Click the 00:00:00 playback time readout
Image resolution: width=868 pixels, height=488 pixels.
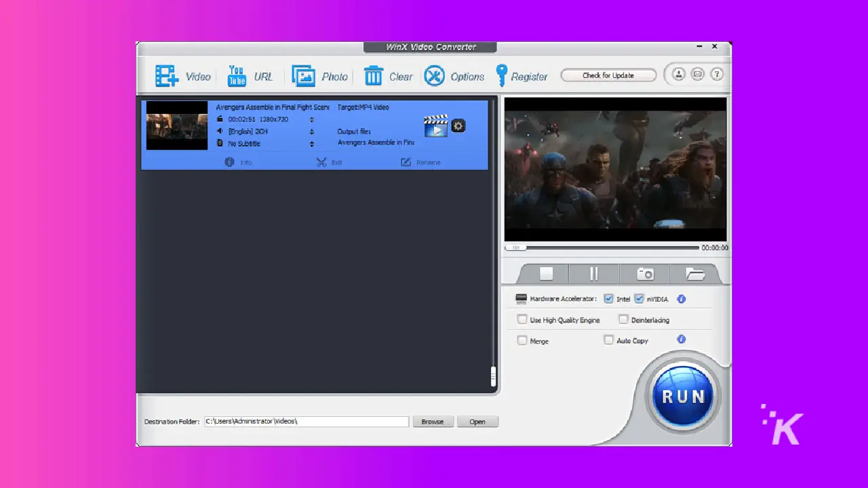(715, 248)
